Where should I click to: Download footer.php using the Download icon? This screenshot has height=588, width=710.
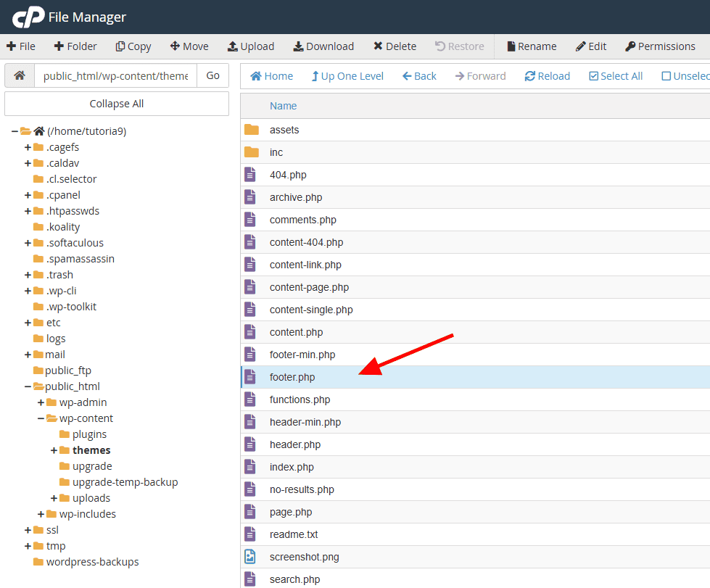pyautogui.click(x=323, y=46)
